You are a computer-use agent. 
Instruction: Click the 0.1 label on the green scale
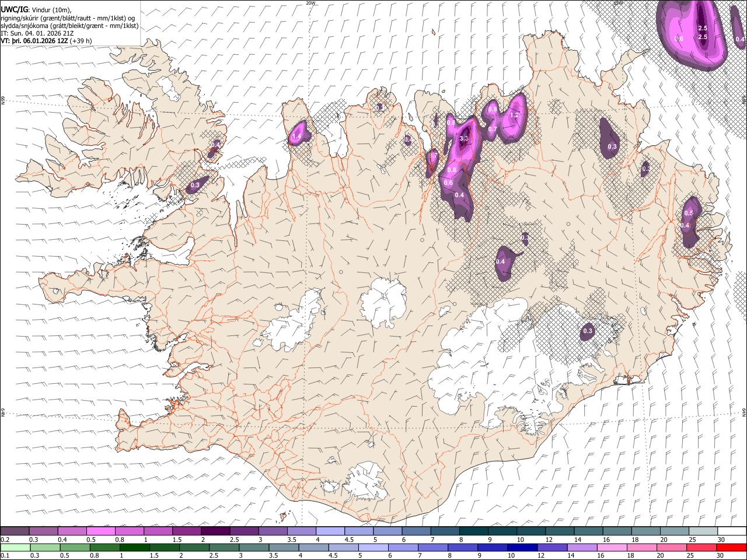pos(5,556)
